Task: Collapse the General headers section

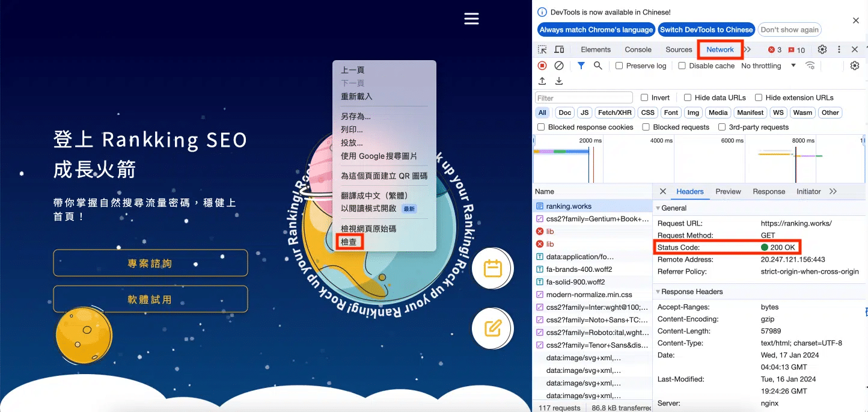Action: [x=658, y=208]
